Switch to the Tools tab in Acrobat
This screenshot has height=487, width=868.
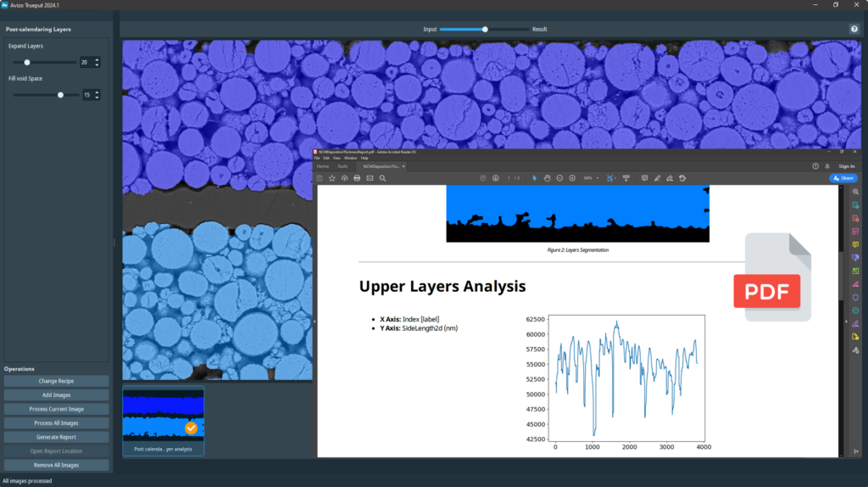click(x=342, y=166)
